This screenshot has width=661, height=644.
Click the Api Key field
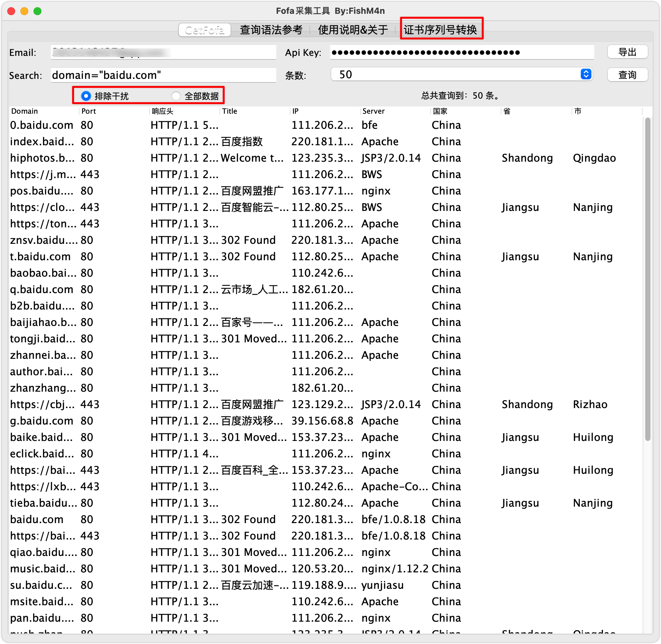(x=462, y=53)
